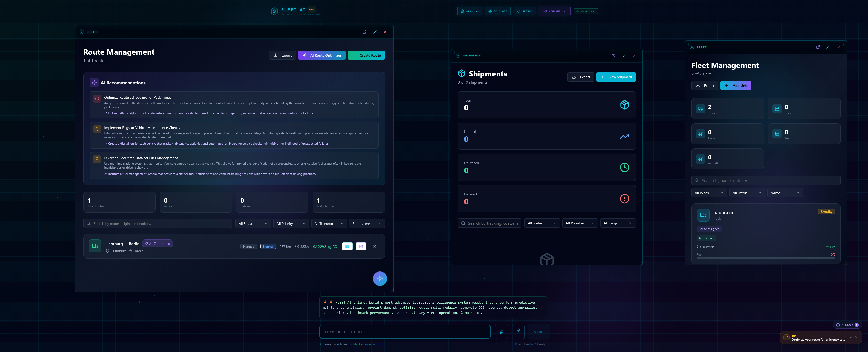Pop out the Shipments window icon
This screenshot has height=352, width=868.
[613, 56]
